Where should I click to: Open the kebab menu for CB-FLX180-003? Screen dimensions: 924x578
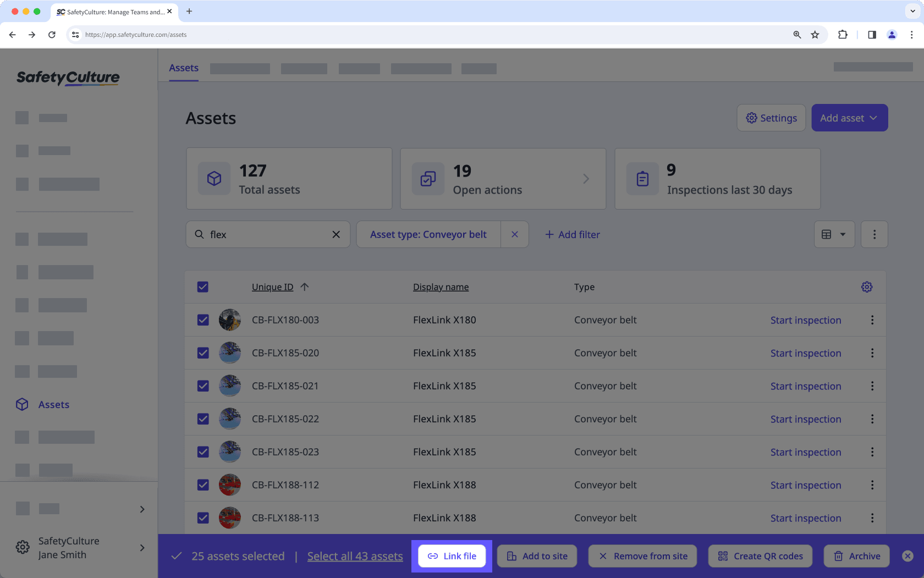coord(872,320)
